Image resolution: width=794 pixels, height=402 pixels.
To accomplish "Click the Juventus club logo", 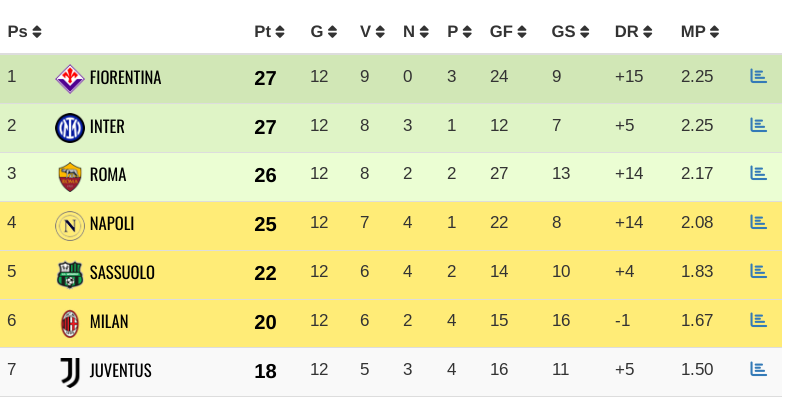I will point(70,373).
